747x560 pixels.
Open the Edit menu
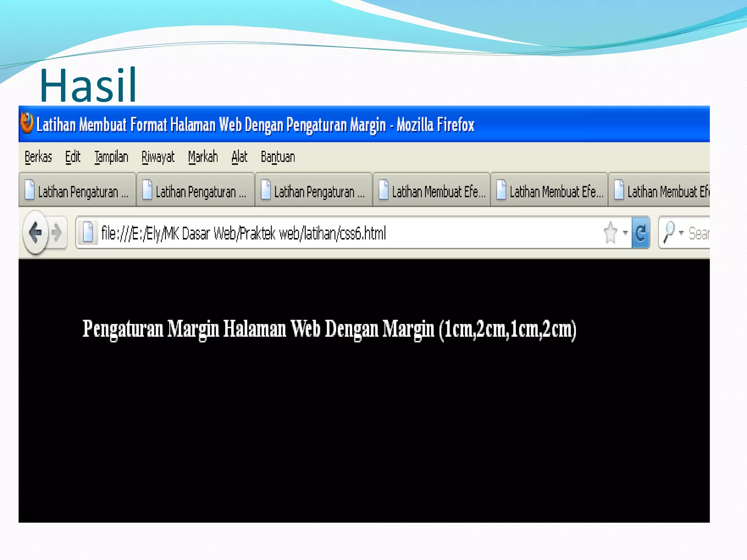[73, 157]
